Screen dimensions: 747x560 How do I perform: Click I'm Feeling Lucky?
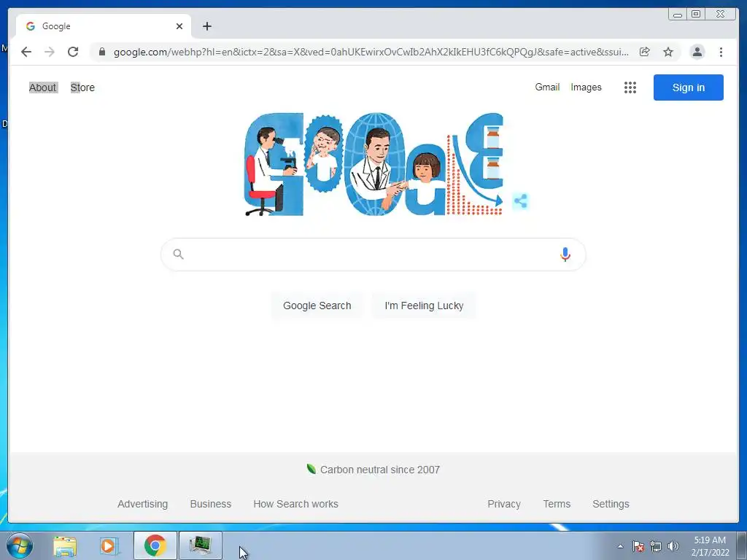[x=424, y=306]
